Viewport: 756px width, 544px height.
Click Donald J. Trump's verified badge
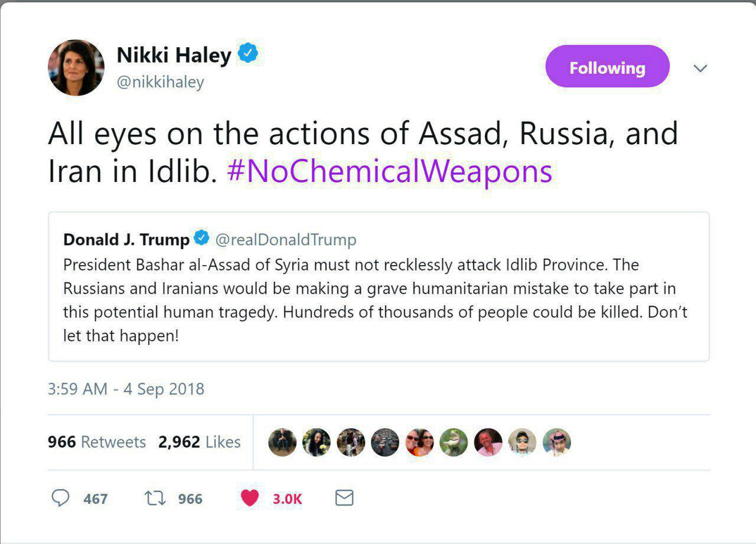pos(201,239)
